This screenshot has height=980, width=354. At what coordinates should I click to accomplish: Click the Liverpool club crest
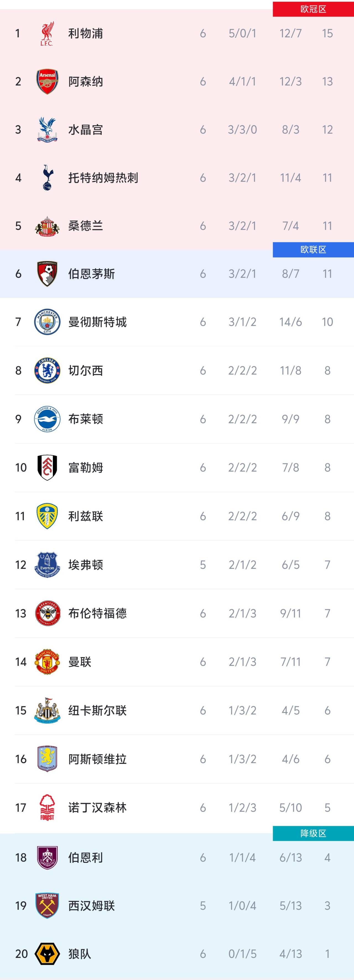(x=47, y=33)
